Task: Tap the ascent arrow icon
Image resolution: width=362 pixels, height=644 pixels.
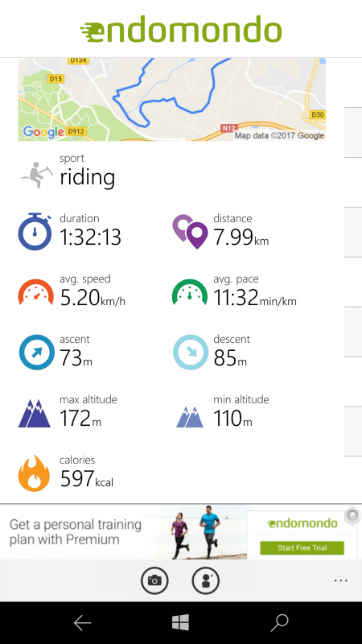Action: (37, 353)
